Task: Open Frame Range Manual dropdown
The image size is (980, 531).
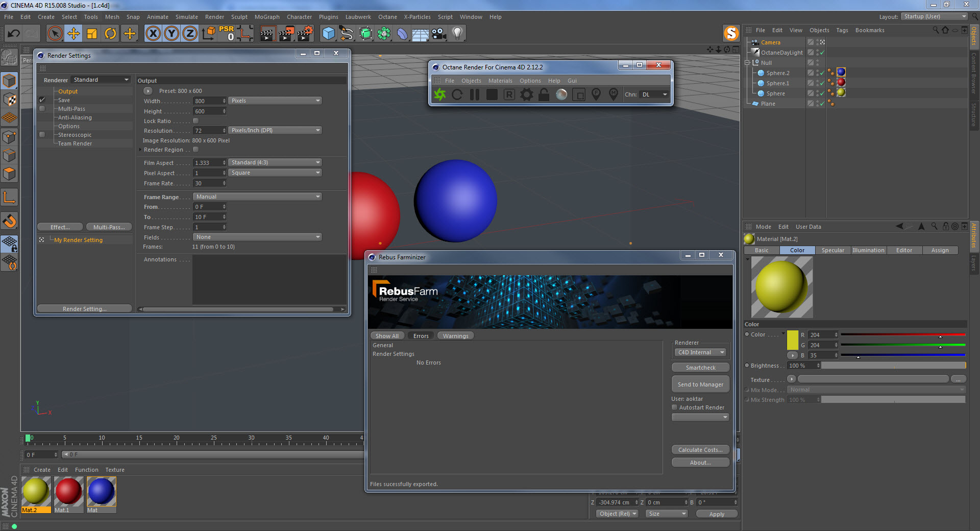Action: click(257, 197)
